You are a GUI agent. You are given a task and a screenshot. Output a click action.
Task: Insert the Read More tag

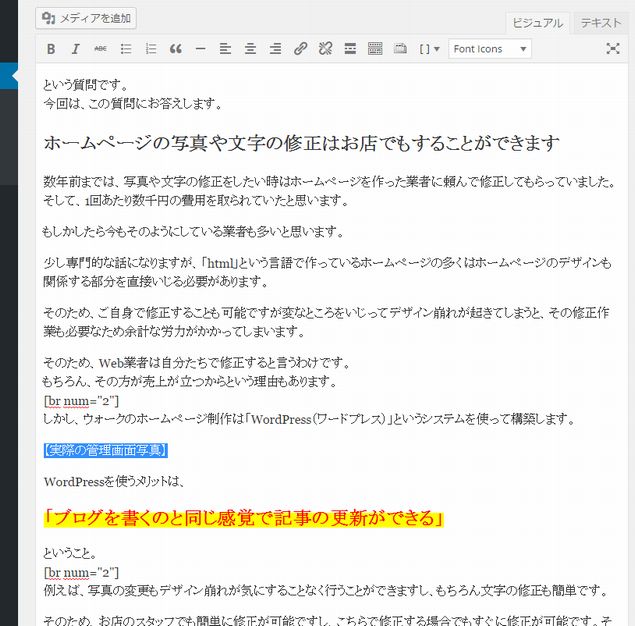[350, 49]
